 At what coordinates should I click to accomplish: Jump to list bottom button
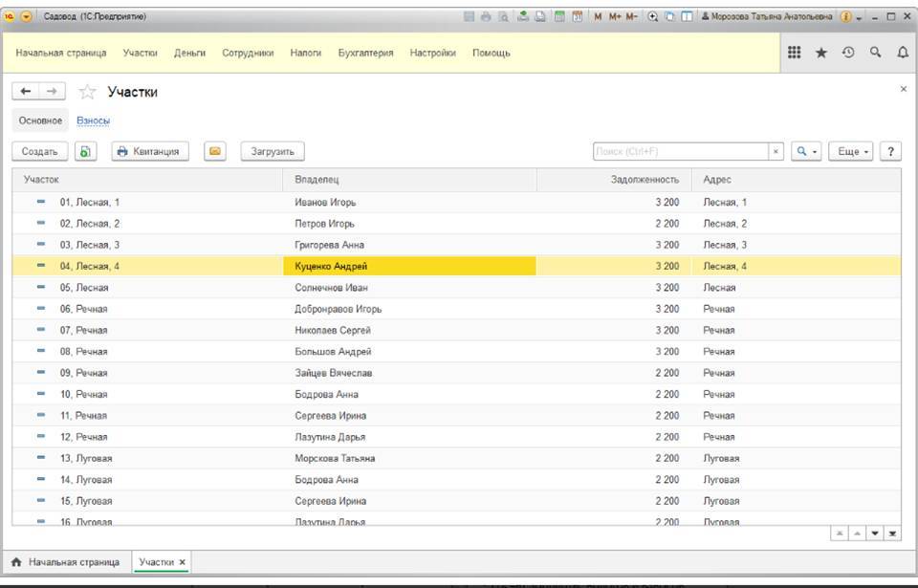[892, 533]
